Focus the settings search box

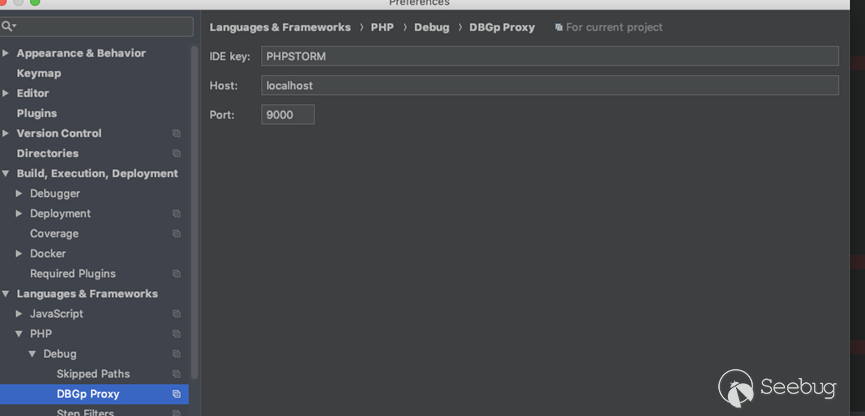97,26
